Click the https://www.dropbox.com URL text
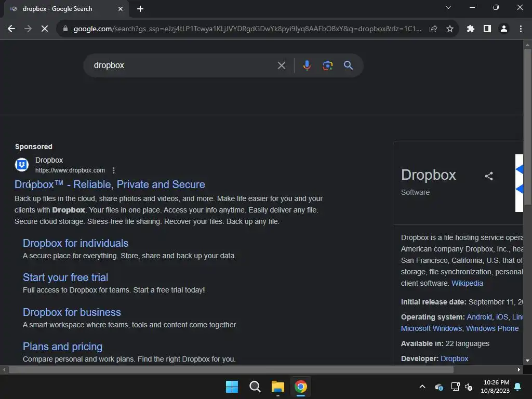Screen dimensions: 532x399 click(70, 170)
